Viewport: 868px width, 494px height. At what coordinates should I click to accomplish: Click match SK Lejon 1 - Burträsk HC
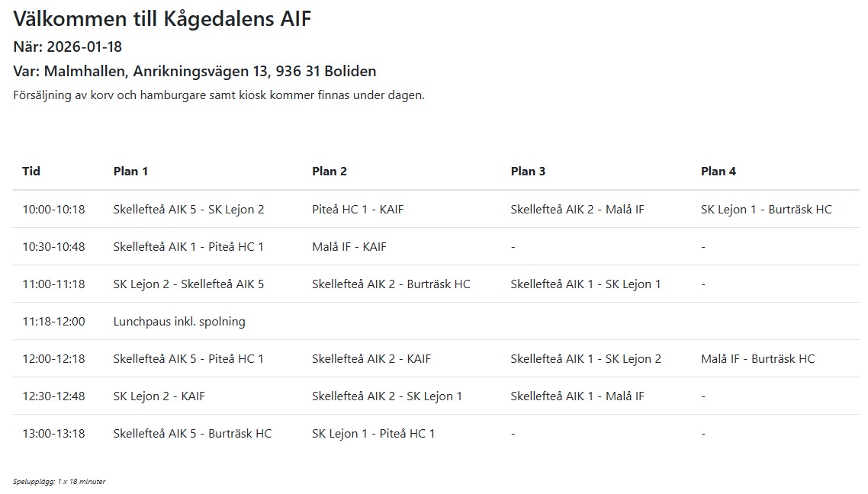pyautogui.click(x=766, y=209)
